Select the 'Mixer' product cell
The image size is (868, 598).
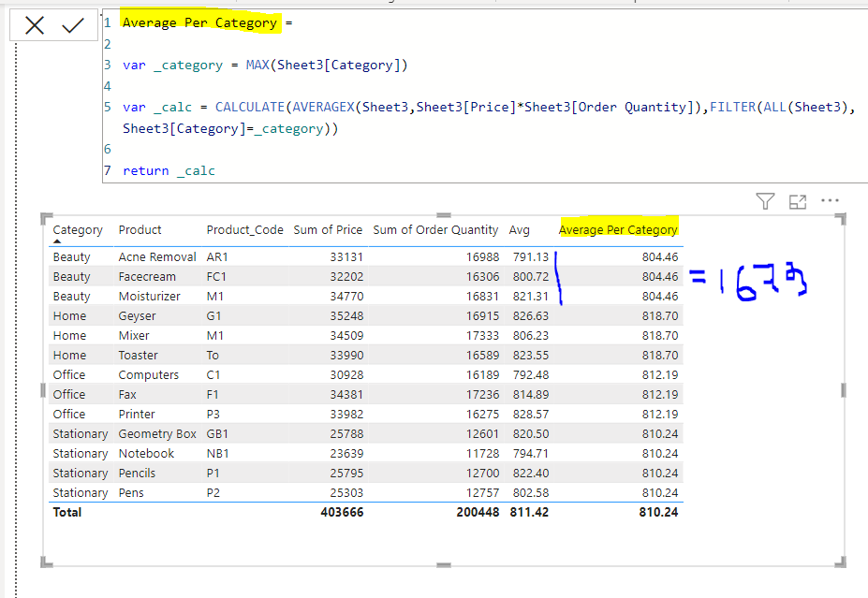click(x=133, y=335)
